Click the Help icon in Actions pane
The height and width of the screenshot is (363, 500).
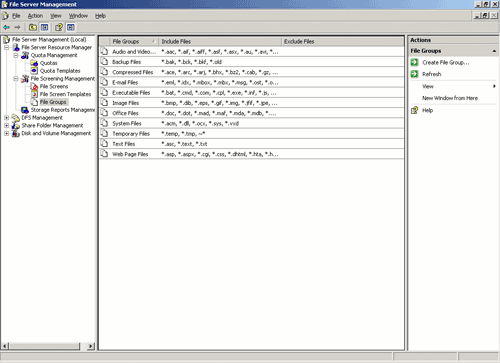[414, 110]
